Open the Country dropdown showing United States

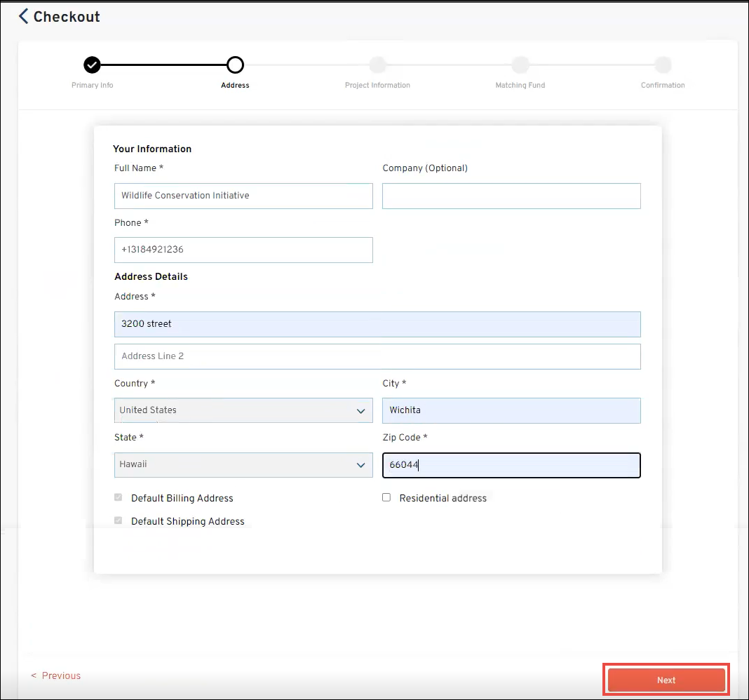pyautogui.click(x=243, y=410)
